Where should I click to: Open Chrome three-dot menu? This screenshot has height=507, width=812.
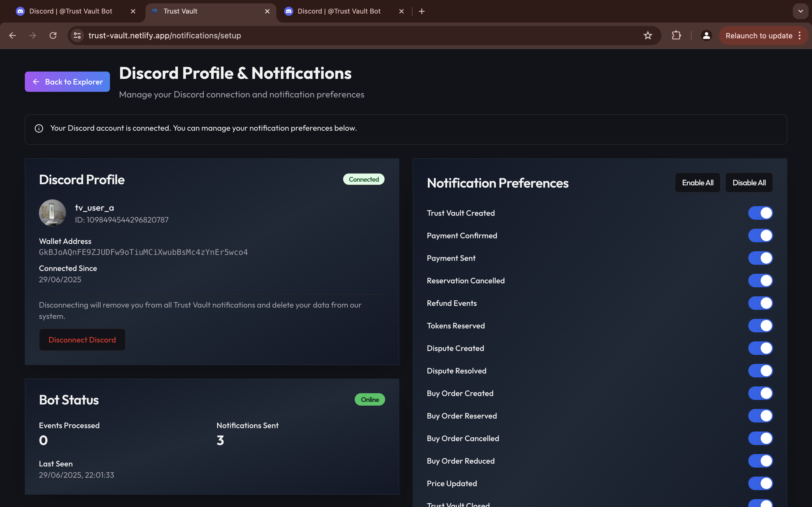click(800, 35)
